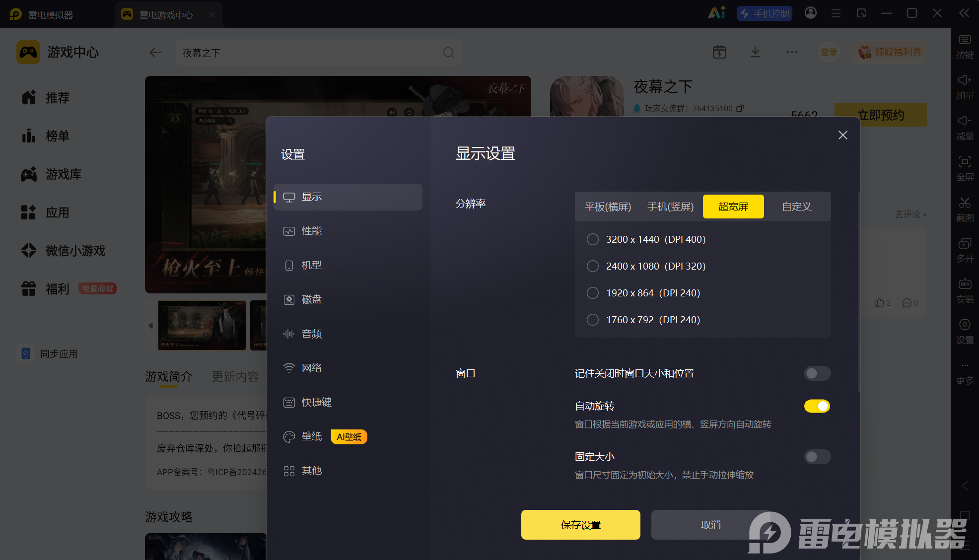Enable the 固定大小 switch
Image resolution: width=979 pixels, height=560 pixels.
[817, 457]
